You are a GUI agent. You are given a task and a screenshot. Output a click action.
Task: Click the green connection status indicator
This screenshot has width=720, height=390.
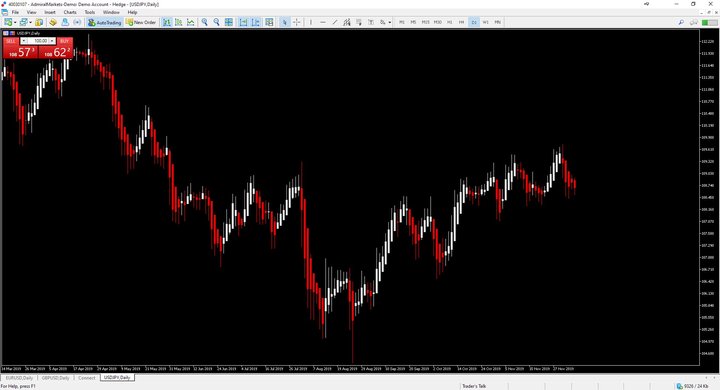(x=709, y=22)
